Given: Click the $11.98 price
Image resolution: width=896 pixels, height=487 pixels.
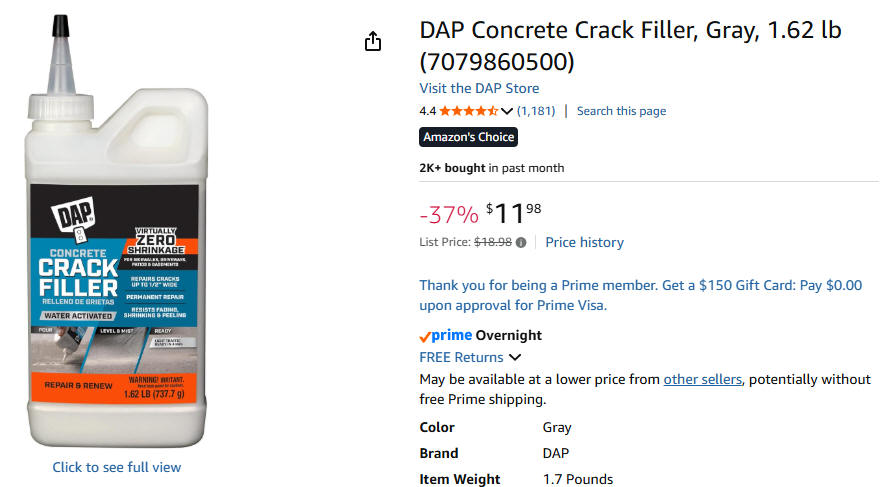Looking at the screenshot, I should pyautogui.click(x=513, y=213).
